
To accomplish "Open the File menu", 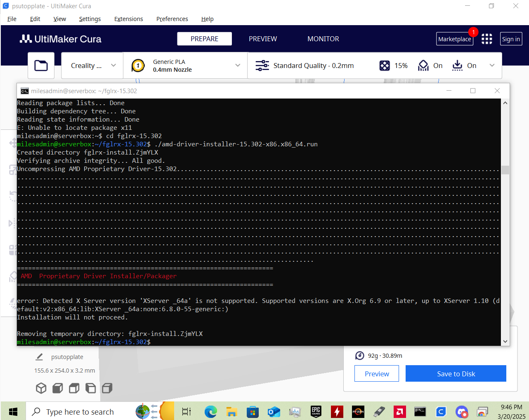I will pyautogui.click(x=12, y=19).
